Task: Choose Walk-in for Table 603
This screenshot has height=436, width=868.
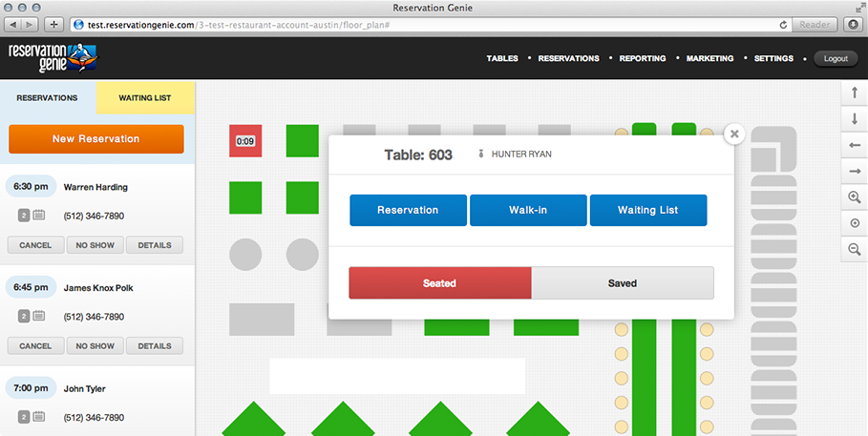Action: tap(528, 210)
